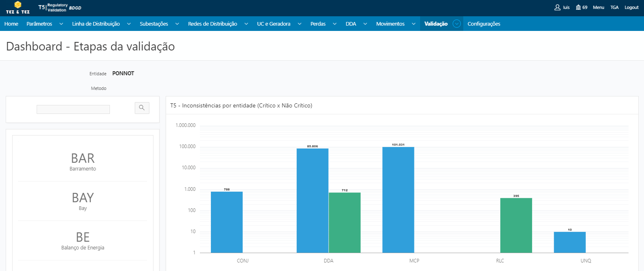Expand the Linha de Distribuição chevron
Viewport: 644px width, 271px height.
[x=129, y=24]
